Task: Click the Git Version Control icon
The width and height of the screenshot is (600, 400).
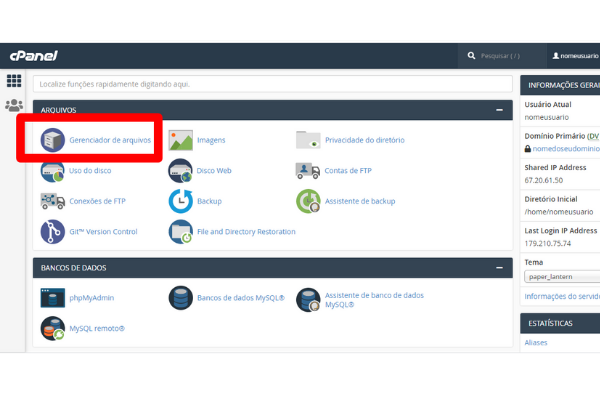Action: pos(53,232)
